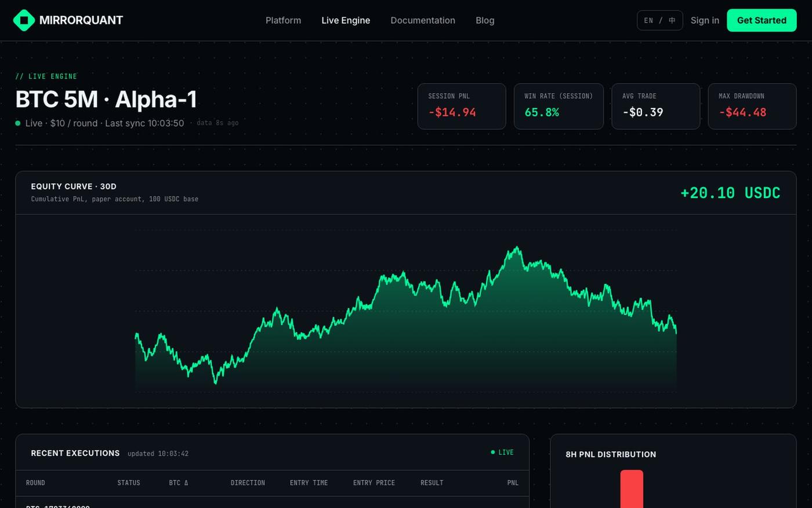Screen dimensions: 812x508
Task: Click the Max Drawdown card showing -$44.48
Action: coord(752,106)
